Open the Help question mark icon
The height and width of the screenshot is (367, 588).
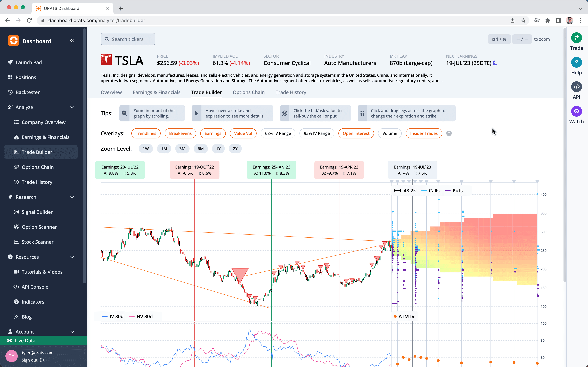point(576,62)
